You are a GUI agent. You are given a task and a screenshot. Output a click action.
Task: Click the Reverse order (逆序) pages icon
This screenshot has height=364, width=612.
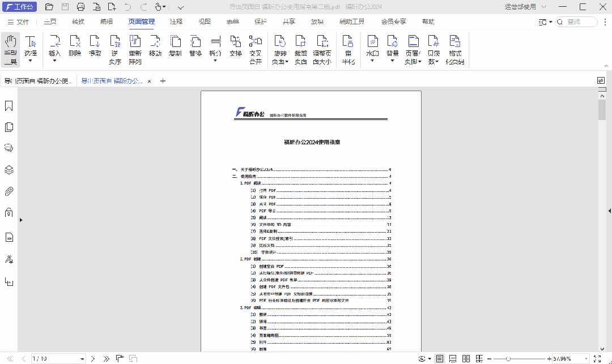click(x=114, y=48)
